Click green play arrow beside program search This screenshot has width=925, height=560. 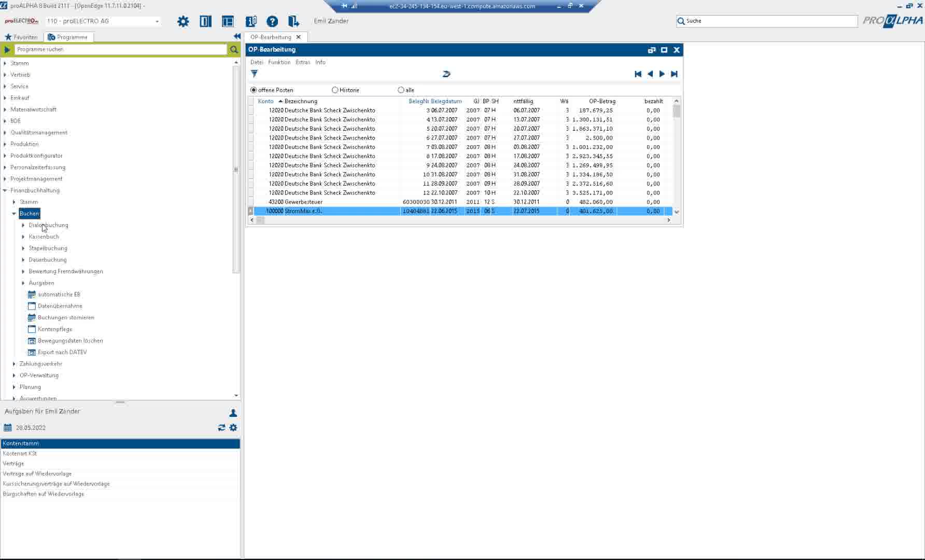click(x=7, y=49)
